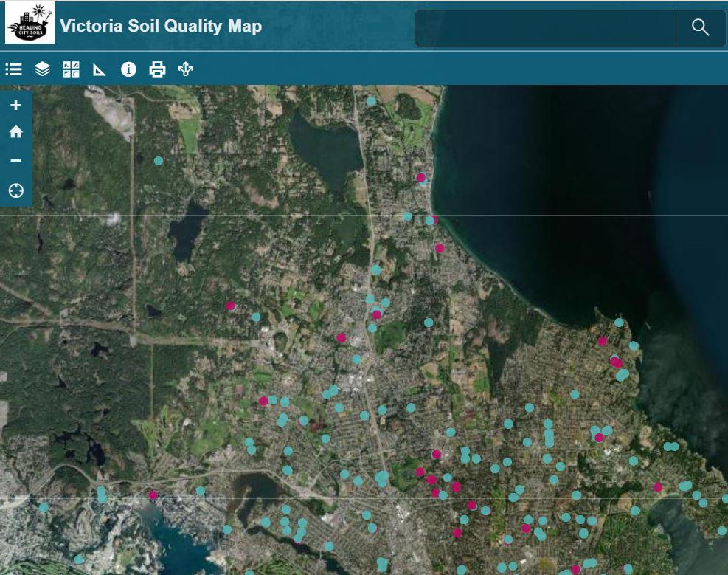
Task: Click the search magnifier icon
Action: point(698,27)
